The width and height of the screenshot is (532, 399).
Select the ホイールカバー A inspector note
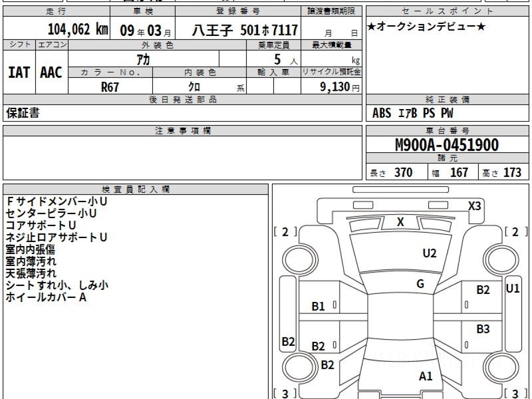[x=46, y=297]
